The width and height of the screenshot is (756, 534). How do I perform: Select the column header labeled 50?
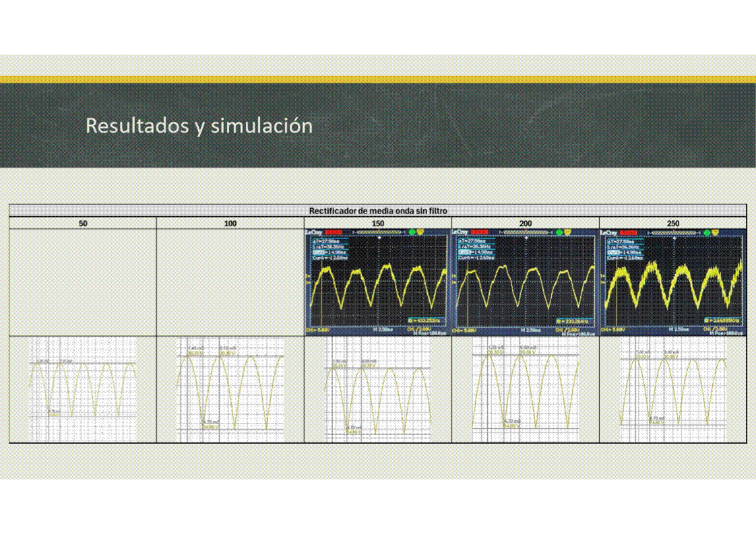[x=83, y=224]
